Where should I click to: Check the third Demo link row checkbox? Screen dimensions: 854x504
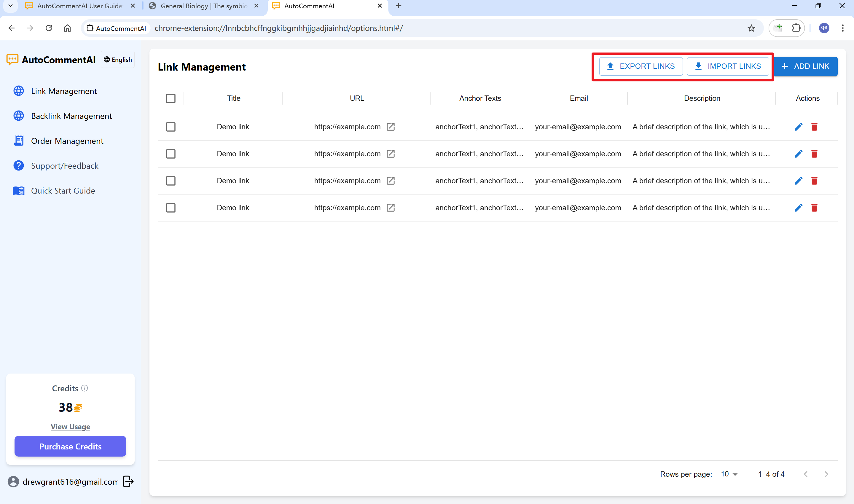pyautogui.click(x=171, y=181)
